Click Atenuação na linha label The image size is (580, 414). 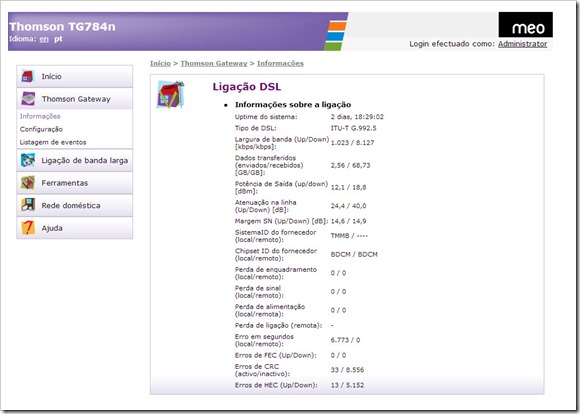tap(266, 206)
